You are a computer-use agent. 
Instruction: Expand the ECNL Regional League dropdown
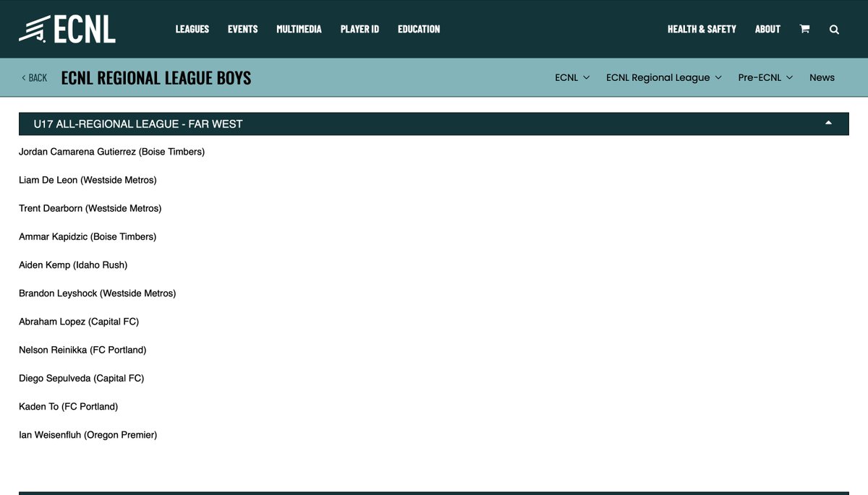(x=664, y=77)
